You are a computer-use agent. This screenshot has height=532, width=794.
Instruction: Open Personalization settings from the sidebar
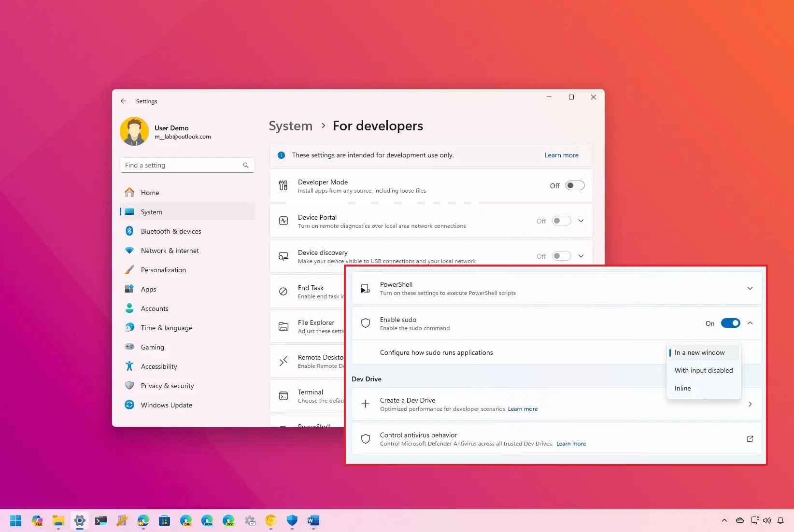(129, 269)
